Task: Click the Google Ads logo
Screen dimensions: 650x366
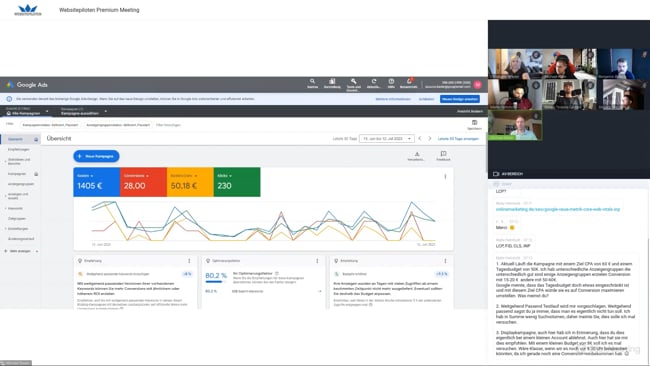Action: click(x=27, y=85)
